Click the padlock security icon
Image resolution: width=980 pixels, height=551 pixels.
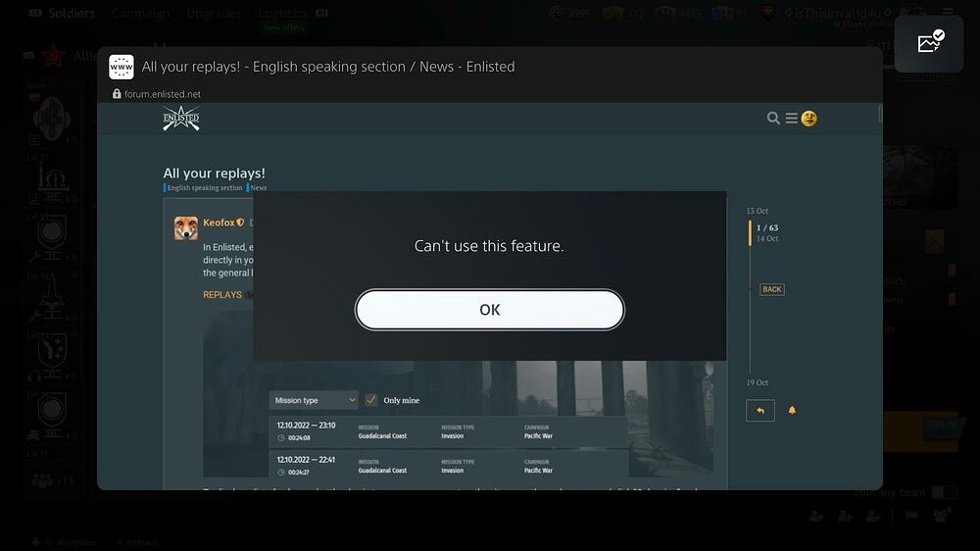click(x=117, y=94)
